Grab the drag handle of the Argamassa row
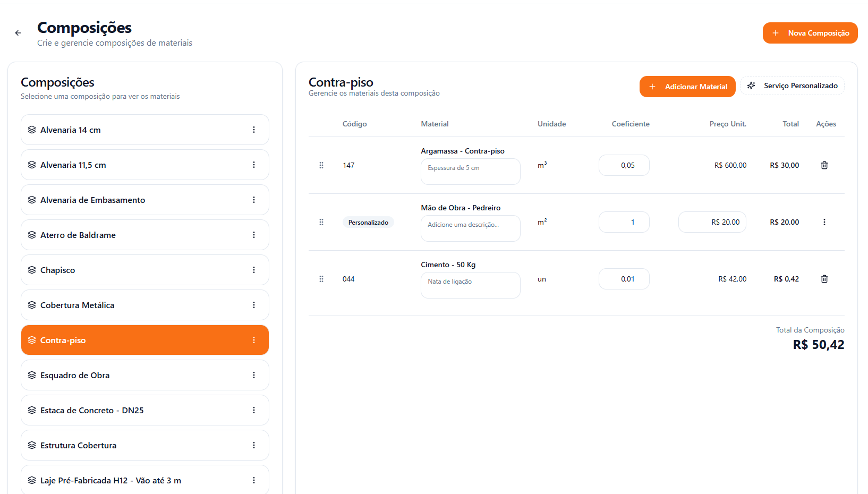Viewport: 868px width, 494px height. click(321, 165)
